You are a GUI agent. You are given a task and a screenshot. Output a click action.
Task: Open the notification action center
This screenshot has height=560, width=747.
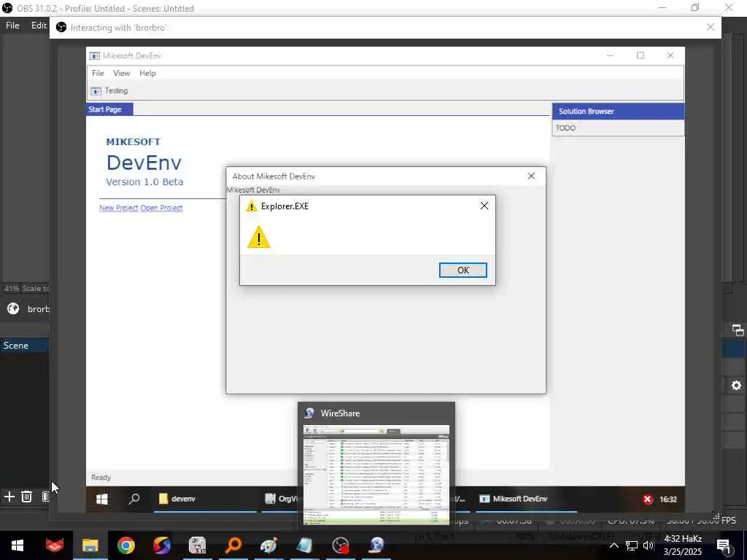point(724,545)
